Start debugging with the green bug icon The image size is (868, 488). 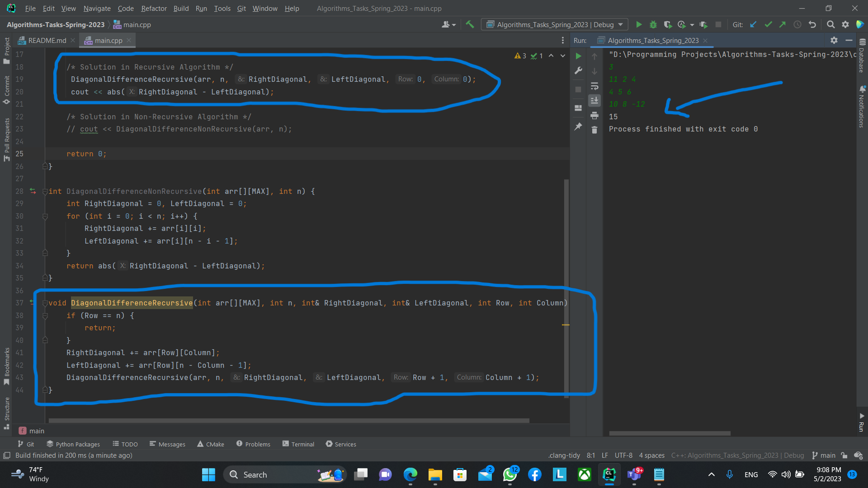pyautogui.click(x=653, y=24)
